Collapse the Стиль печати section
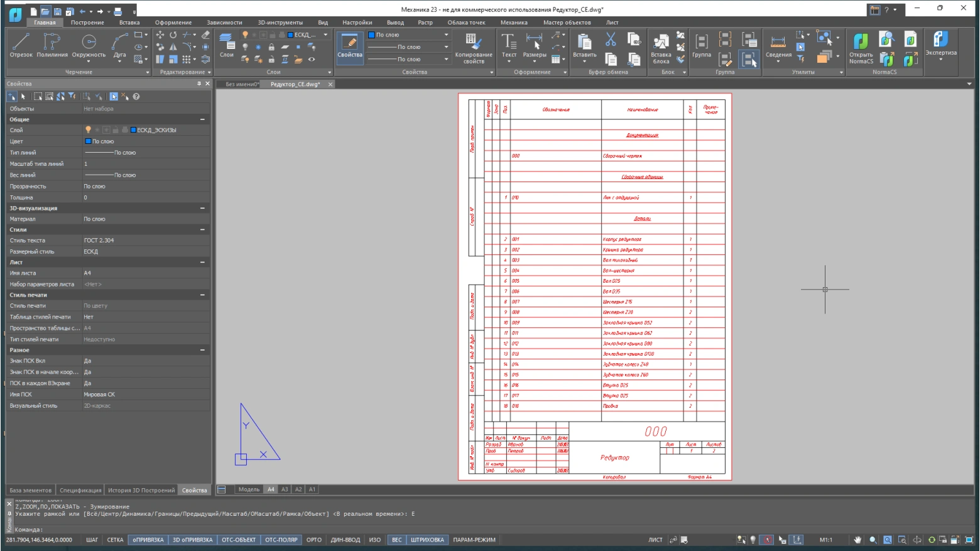 (202, 295)
